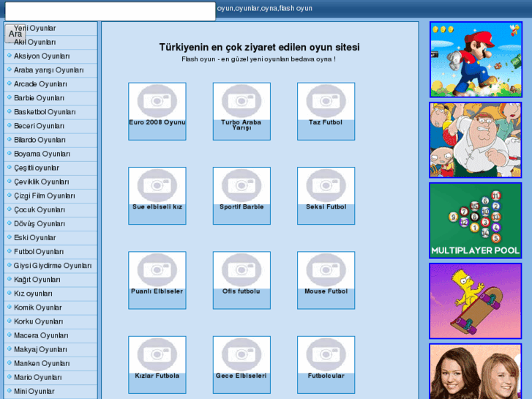Click the Gece Elbiseleri title text

pyautogui.click(x=241, y=376)
